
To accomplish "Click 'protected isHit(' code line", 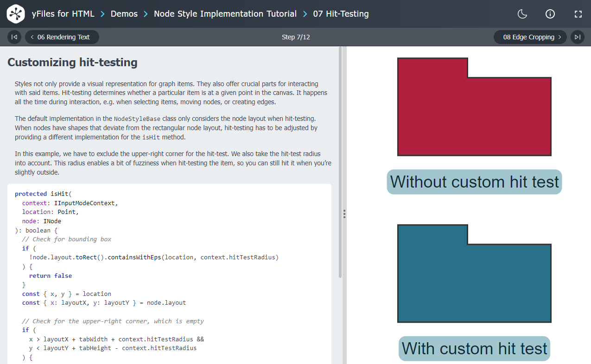I will (44, 194).
